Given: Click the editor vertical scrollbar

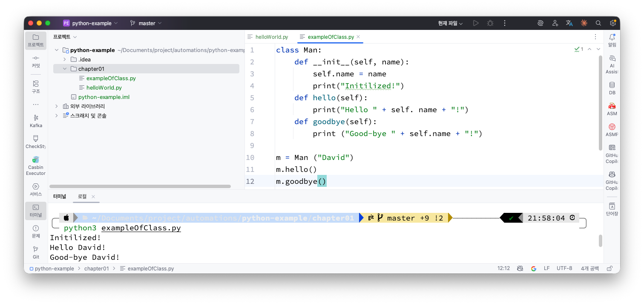Looking at the screenshot, I should coord(601,102).
